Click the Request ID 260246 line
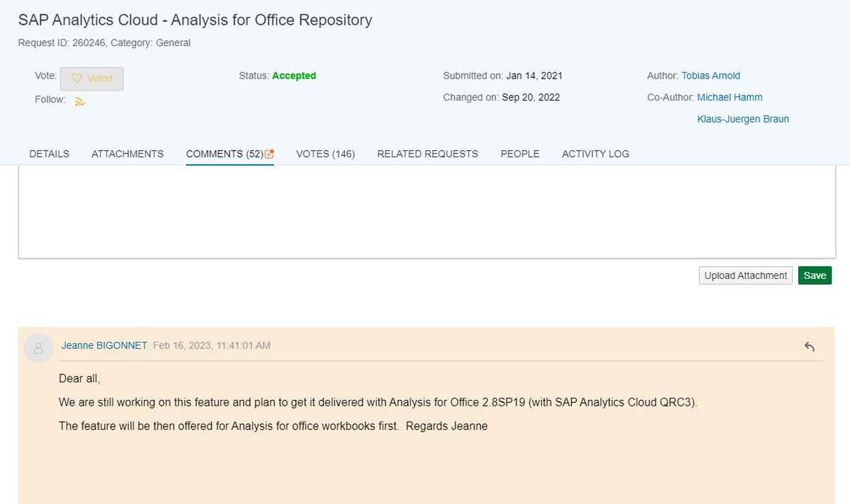 104,42
